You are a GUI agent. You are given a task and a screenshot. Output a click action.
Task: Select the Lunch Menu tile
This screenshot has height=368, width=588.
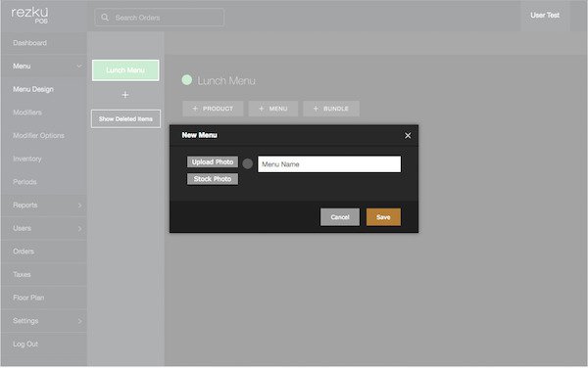click(125, 70)
